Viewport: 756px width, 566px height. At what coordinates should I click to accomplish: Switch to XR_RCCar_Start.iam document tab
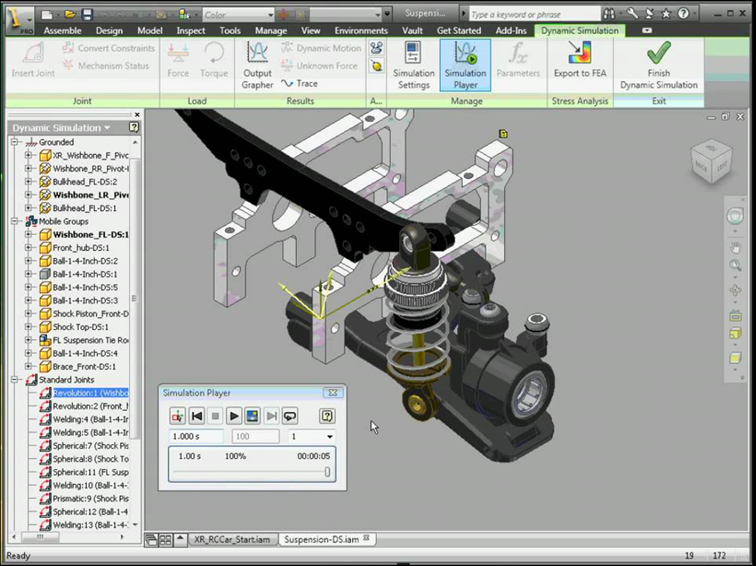pos(232,539)
